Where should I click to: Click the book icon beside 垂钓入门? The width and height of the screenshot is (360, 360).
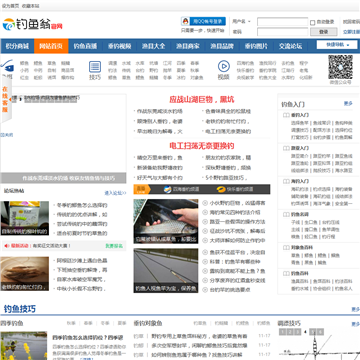pos(286,115)
